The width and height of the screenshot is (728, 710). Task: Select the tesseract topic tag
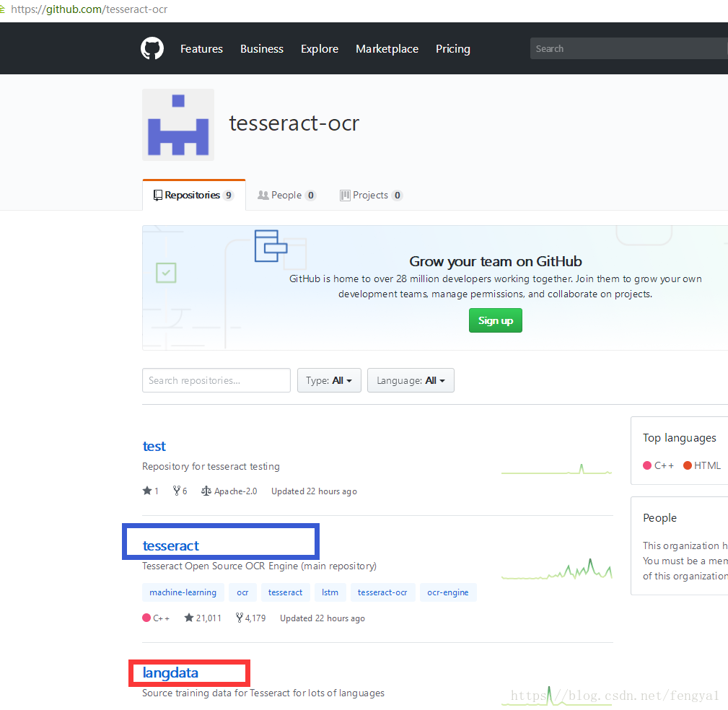coord(285,592)
